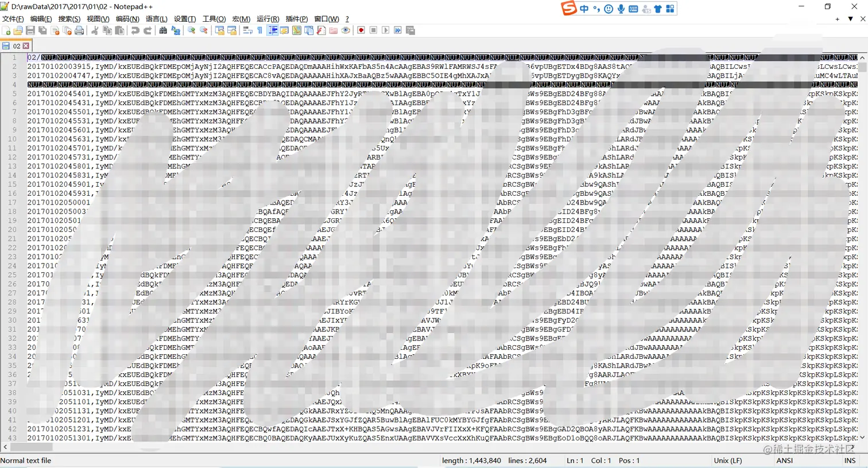
Task: Open the 宏(M) menu
Action: coord(241,19)
